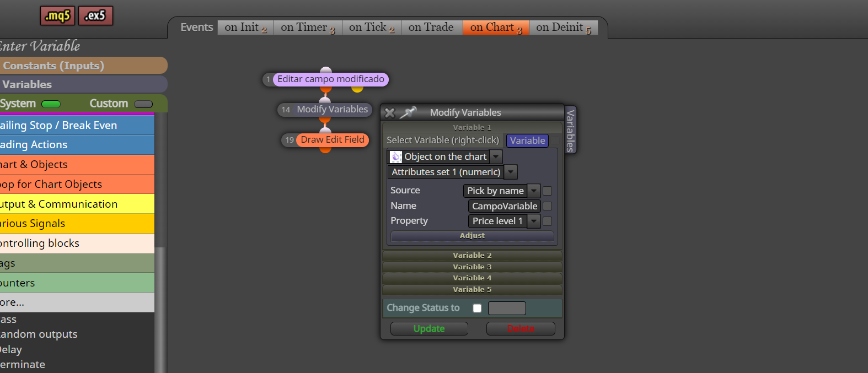Pin the Modify Variables dialog
Viewport: 868px width, 373px height.
pyautogui.click(x=408, y=112)
